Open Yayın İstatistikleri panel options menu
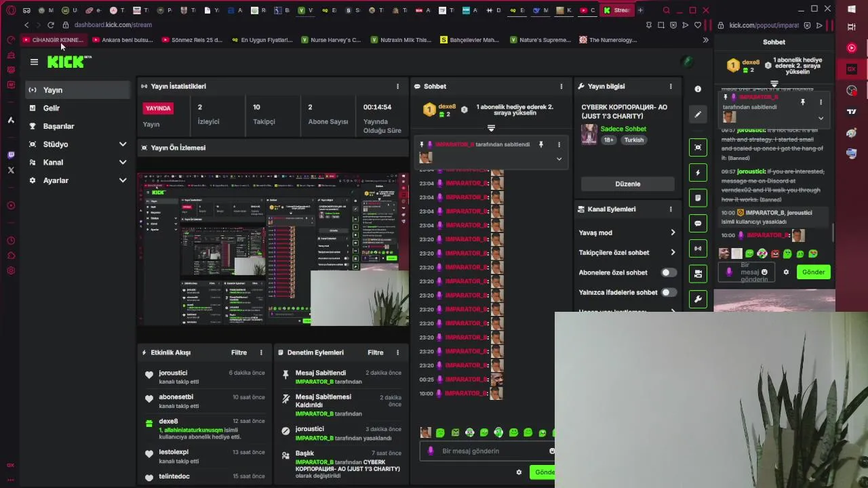 tap(397, 87)
